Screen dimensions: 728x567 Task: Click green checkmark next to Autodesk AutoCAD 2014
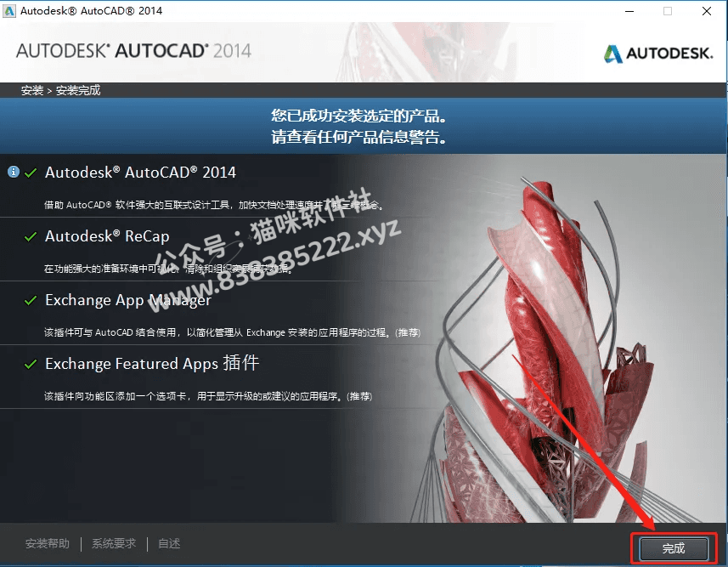pos(31,173)
